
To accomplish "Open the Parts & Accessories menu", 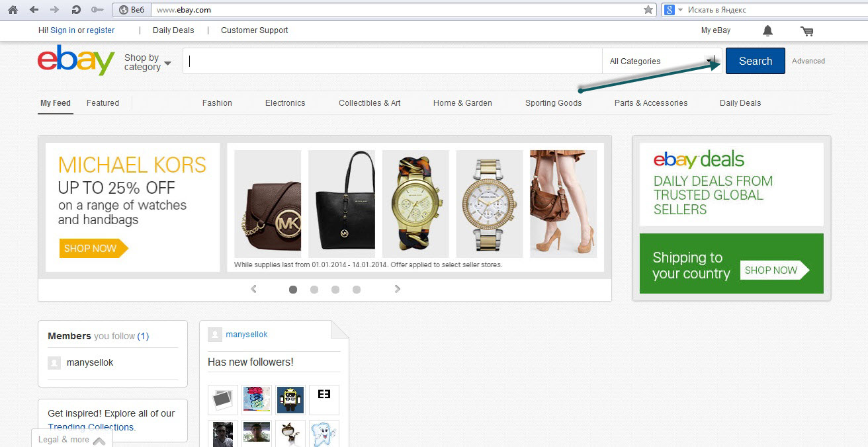I will (x=651, y=103).
